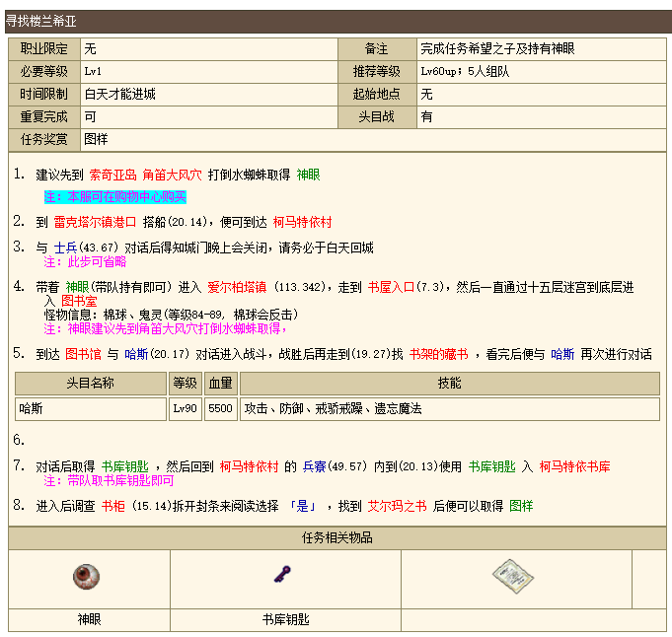The width and height of the screenshot is (672, 637).
Task: Click the 书库钥匙 link after 使用
Action: (491, 466)
